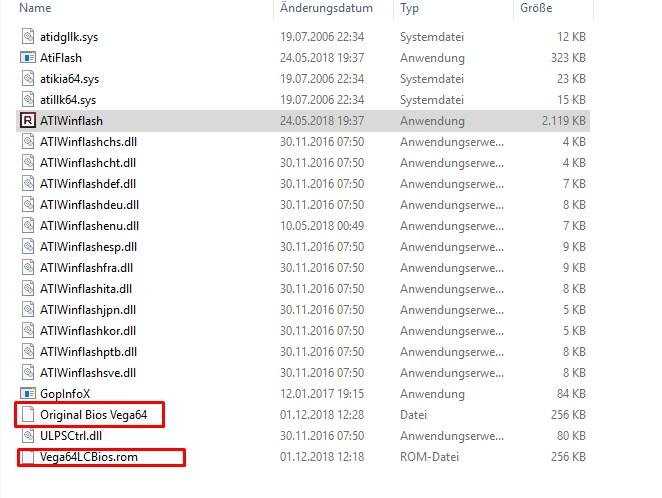This screenshot has width=662, height=498.
Task: Click the ATIWinflashesp.dll file icon
Action: 28,246
